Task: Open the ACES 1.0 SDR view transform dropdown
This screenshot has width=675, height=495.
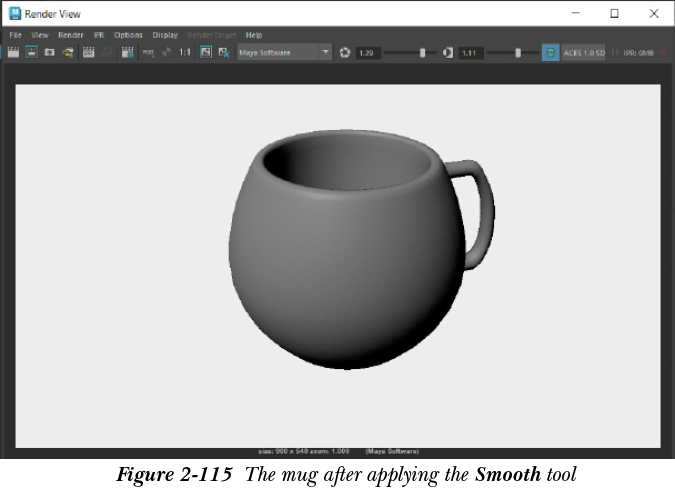Action: pyautogui.click(x=583, y=52)
